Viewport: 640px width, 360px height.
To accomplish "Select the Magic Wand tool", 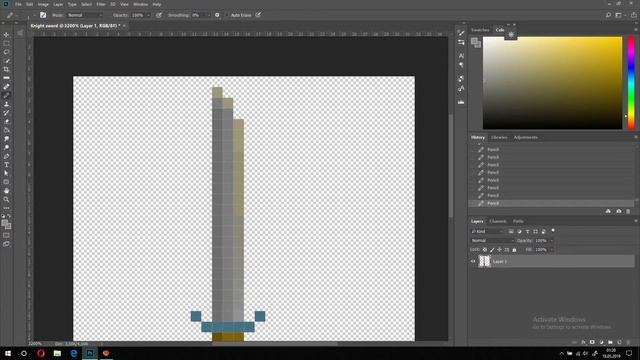I will [6, 61].
